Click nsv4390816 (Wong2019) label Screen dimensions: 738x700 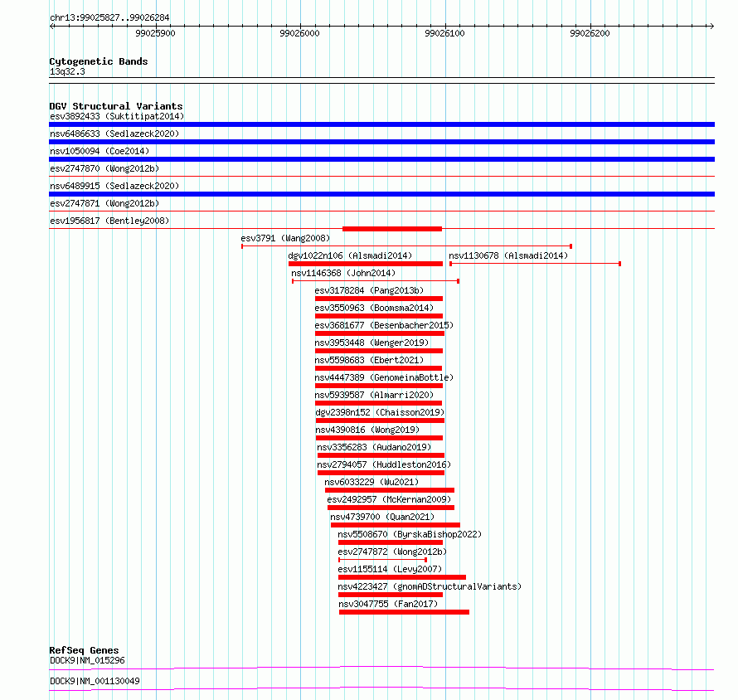(x=367, y=430)
